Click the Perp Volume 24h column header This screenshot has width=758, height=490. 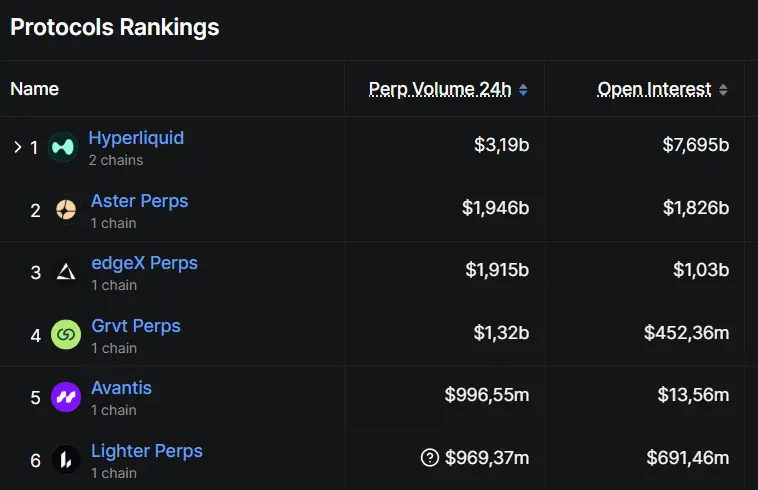point(439,89)
